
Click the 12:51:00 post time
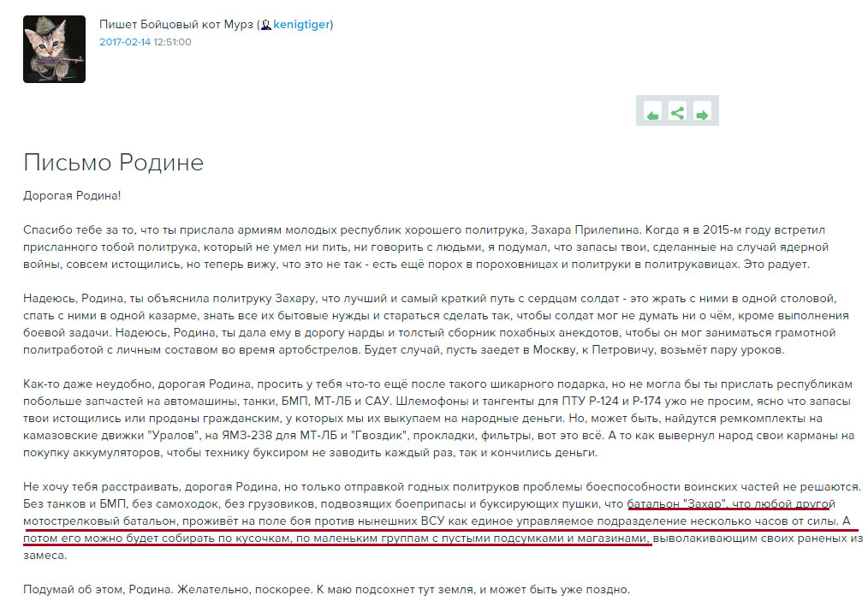tap(173, 41)
